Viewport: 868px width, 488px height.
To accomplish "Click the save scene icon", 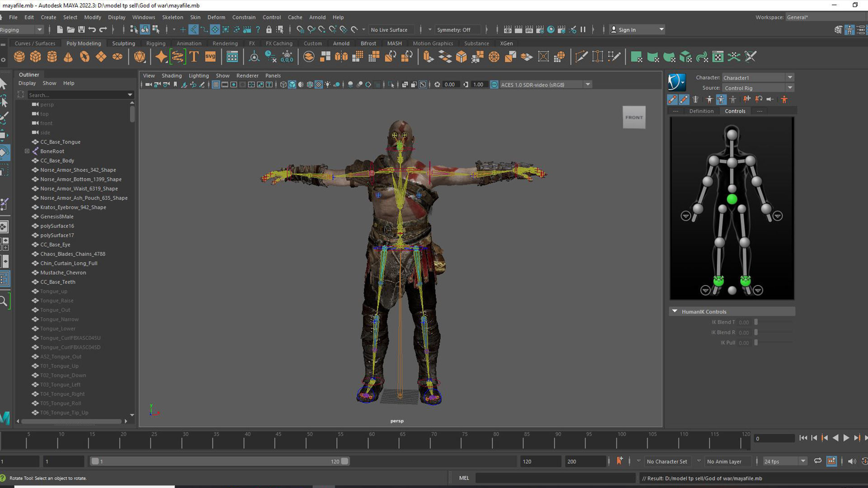I will (81, 30).
